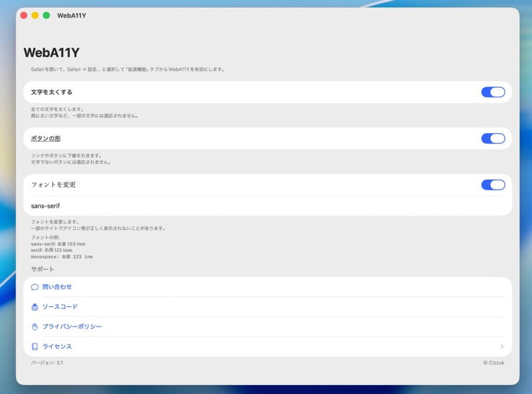Minimize the window with the yellow button

pos(35,16)
